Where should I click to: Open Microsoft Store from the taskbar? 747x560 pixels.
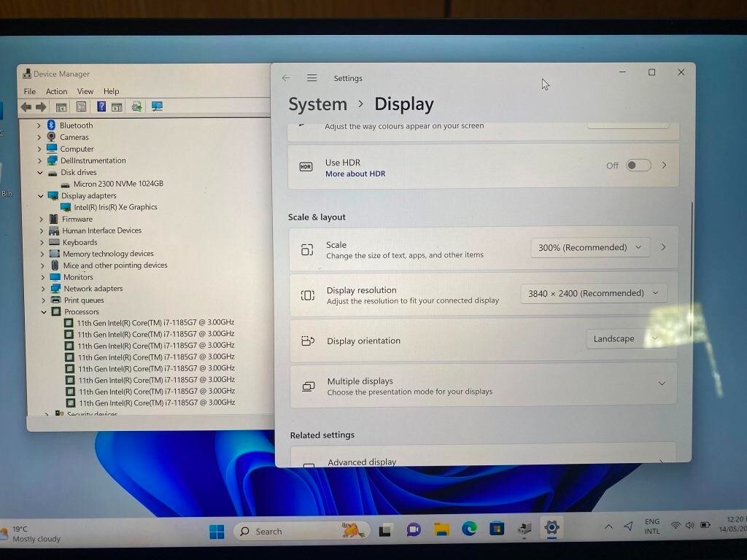(497, 529)
